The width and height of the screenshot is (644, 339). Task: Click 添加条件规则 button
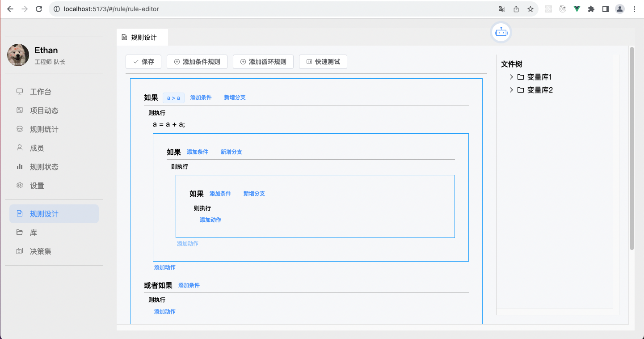pos(197,62)
